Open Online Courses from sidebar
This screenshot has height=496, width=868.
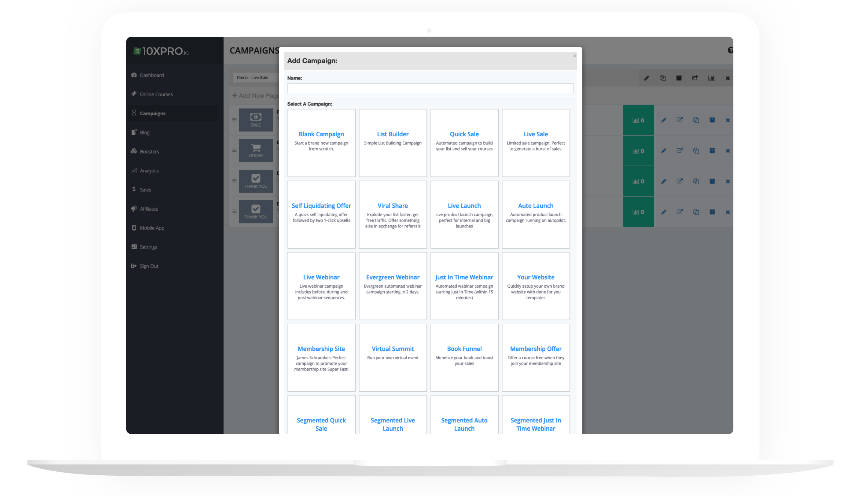pos(156,94)
